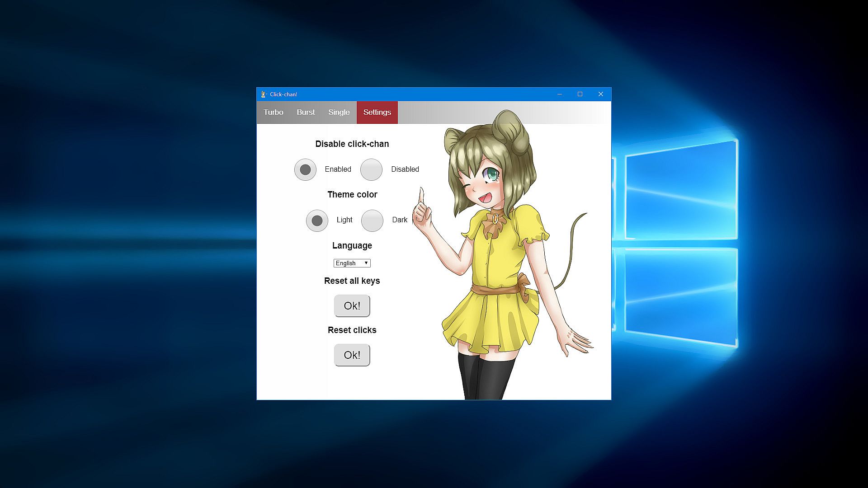Pick the Light theme radio button
This screenshot has width=868, height=488.
(317, 221)
